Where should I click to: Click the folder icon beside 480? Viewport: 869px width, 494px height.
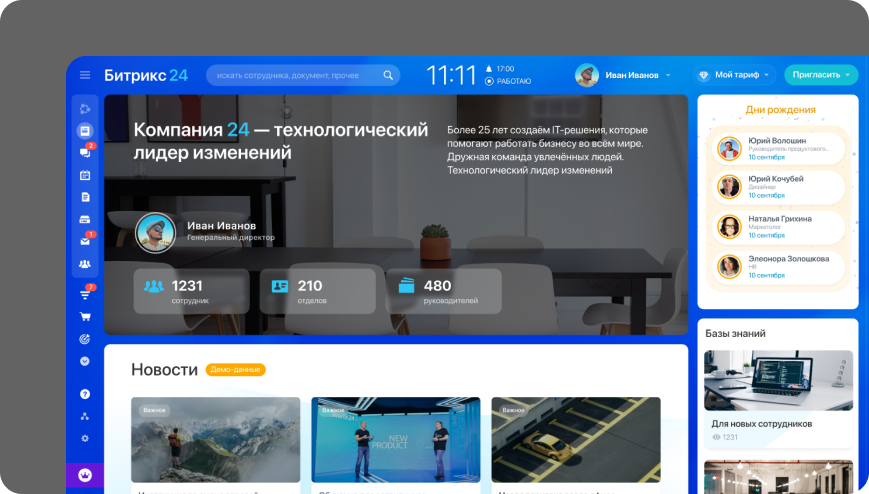[406, 286]
